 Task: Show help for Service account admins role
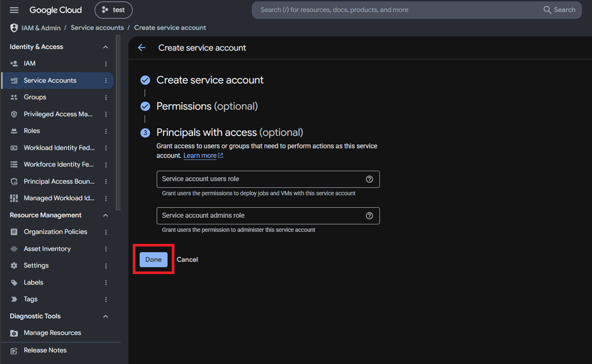pos(369,216)
